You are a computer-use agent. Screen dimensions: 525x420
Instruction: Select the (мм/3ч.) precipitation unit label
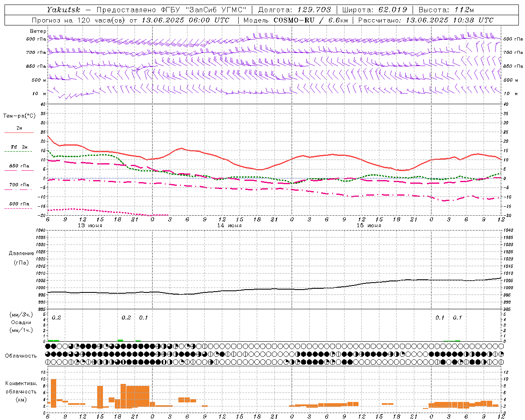point(21,315)
